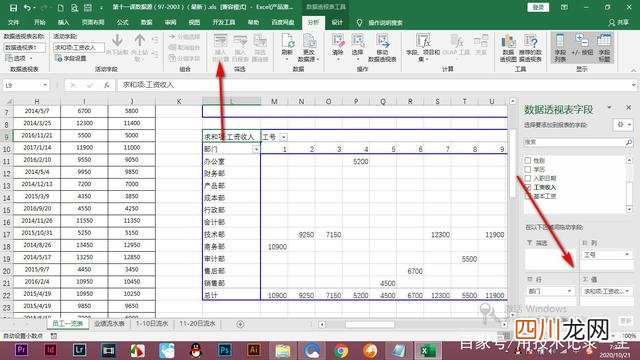Click the Active Field input box
This screenshot has height=360, width=640.
point(78,48)
